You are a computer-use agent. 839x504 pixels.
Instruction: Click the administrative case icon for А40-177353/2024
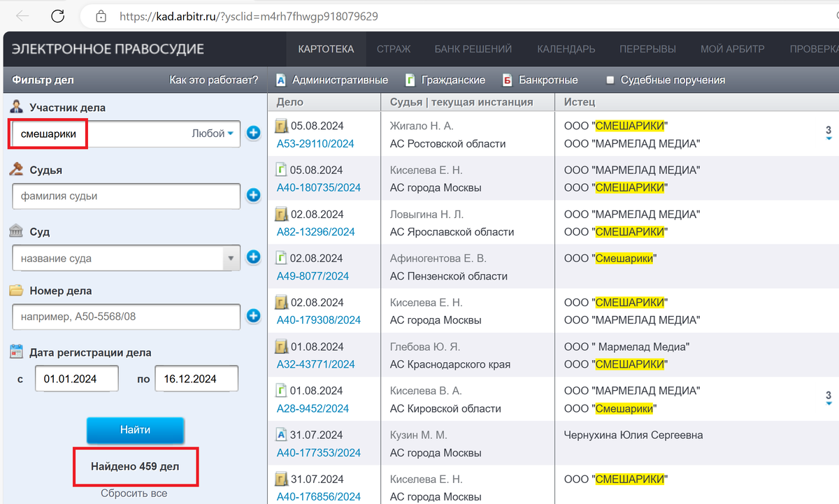click(x=282, y=435)
